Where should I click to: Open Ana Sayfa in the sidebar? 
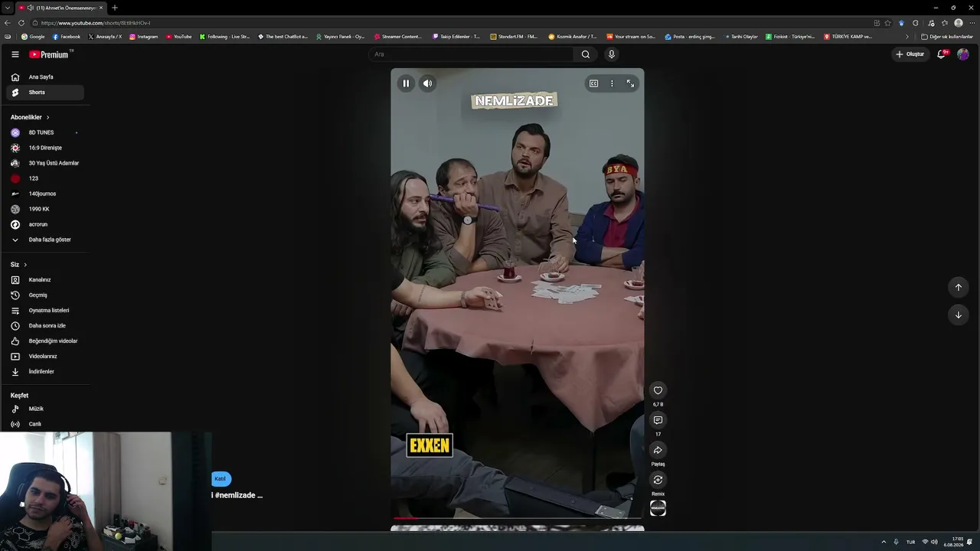pyautogui.click(x=45, y=77)
